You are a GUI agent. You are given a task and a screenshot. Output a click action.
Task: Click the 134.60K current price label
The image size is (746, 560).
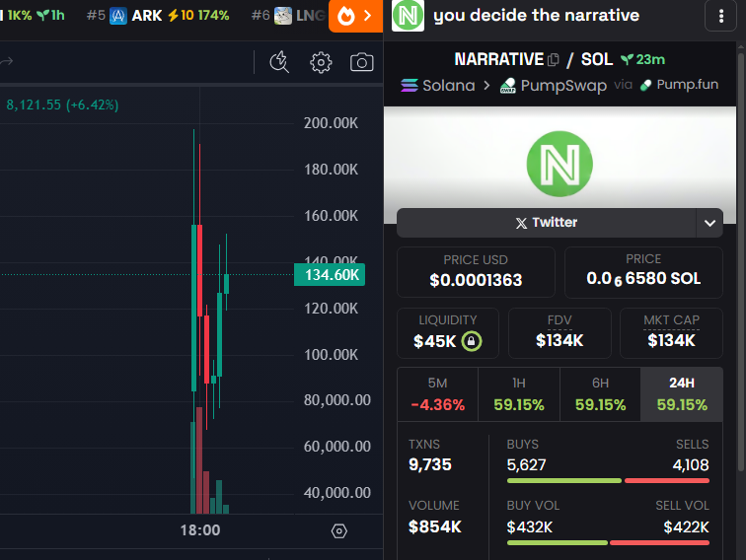tap(330, 275)
